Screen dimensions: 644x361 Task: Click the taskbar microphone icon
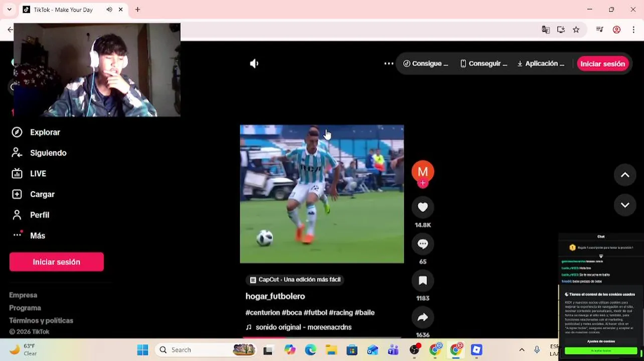point(537,350)
